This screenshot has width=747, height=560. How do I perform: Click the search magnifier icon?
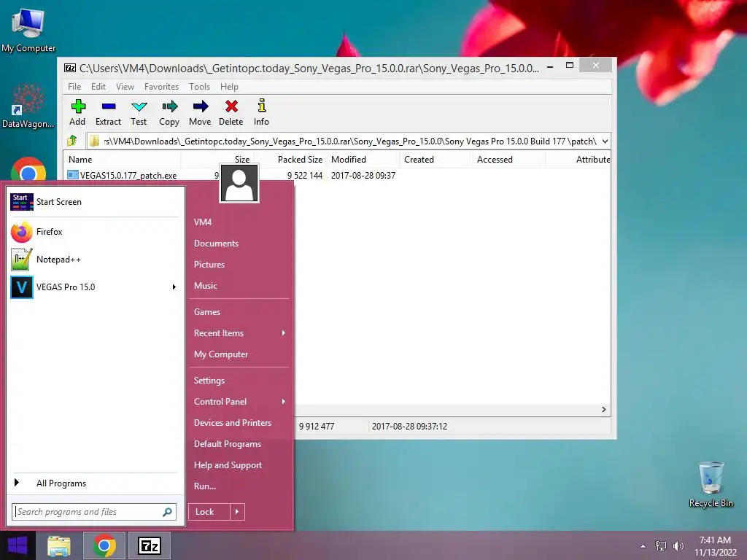tap(167, 512)
